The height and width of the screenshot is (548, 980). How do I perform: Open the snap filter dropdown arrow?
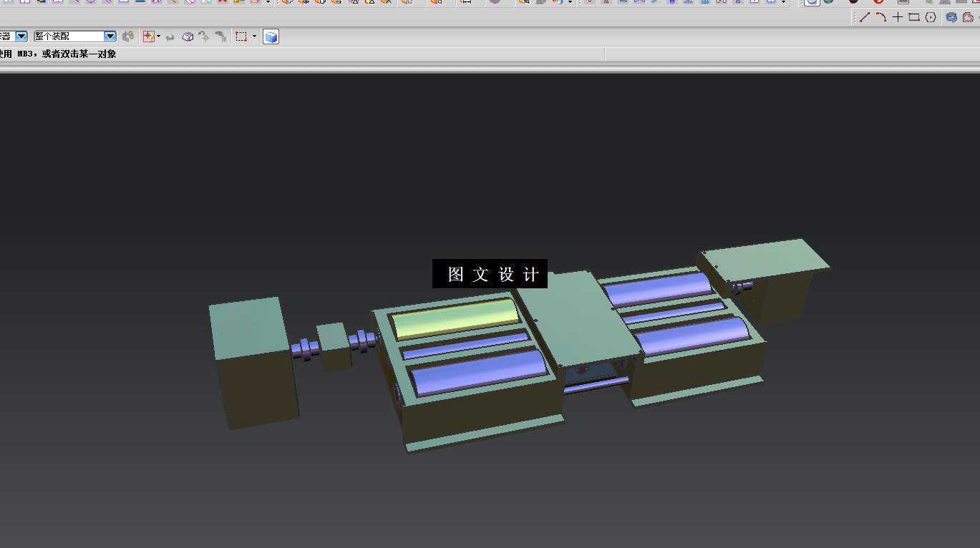pos(158,36)
